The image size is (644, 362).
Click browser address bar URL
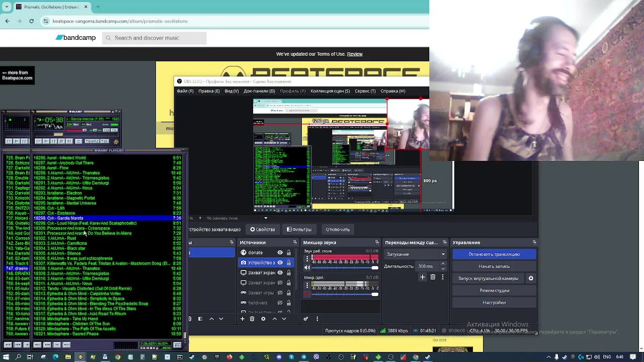[120, 21]
